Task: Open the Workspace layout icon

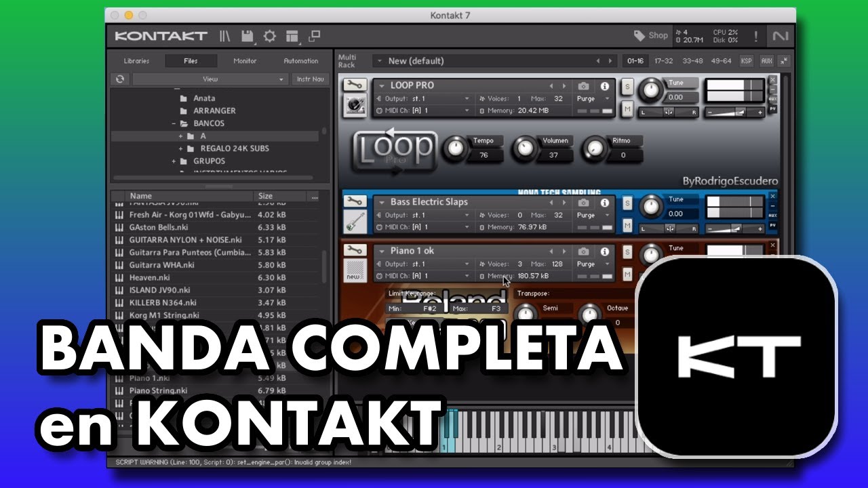Action: [292, 37]
